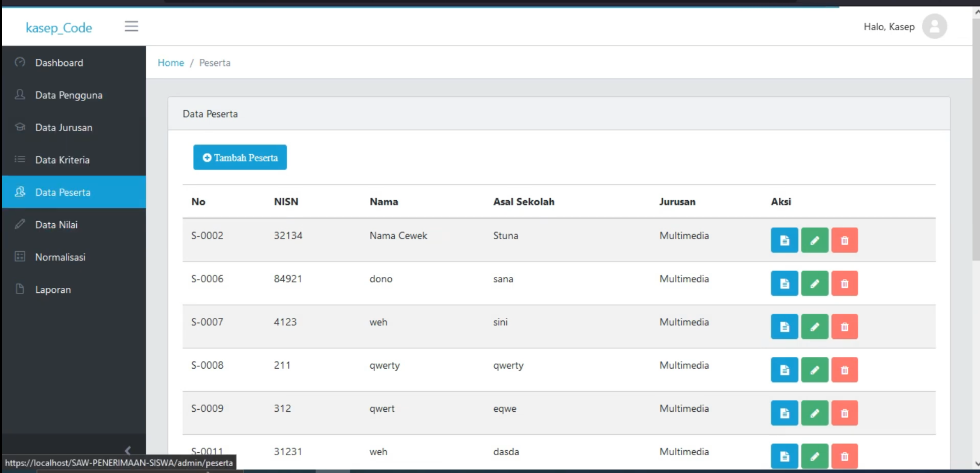
Task: Open Data Kriteria menu item
Action: click(74, 160)
